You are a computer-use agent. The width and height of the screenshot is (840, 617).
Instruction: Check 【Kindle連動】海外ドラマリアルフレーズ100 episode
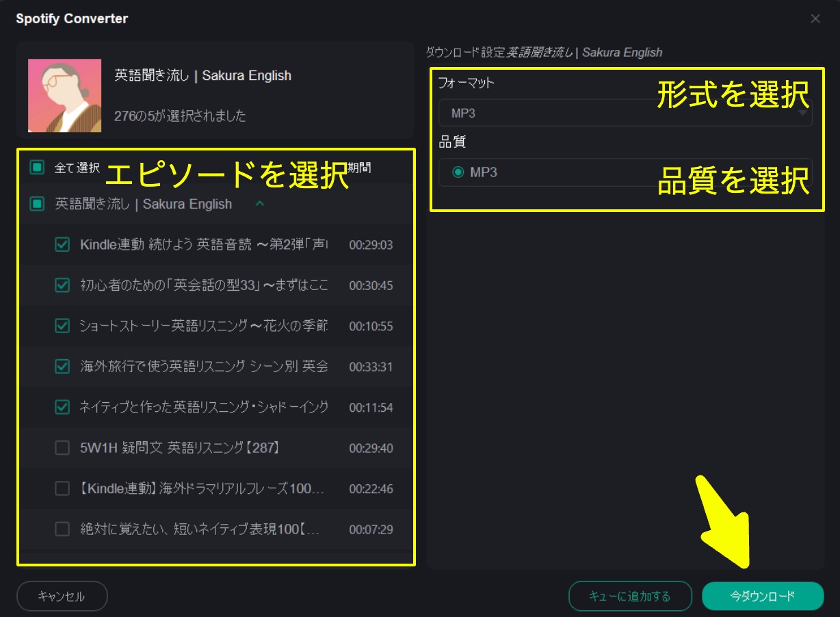click(x=62, y=488)
